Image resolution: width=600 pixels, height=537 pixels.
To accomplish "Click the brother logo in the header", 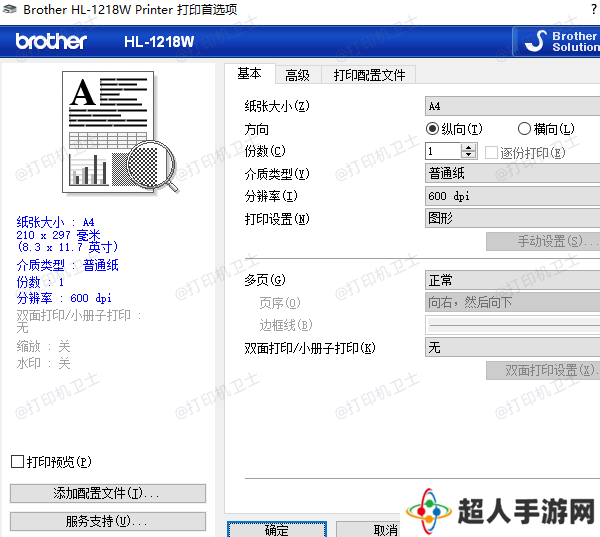I will pyautogui.click(x=51, y=41).
